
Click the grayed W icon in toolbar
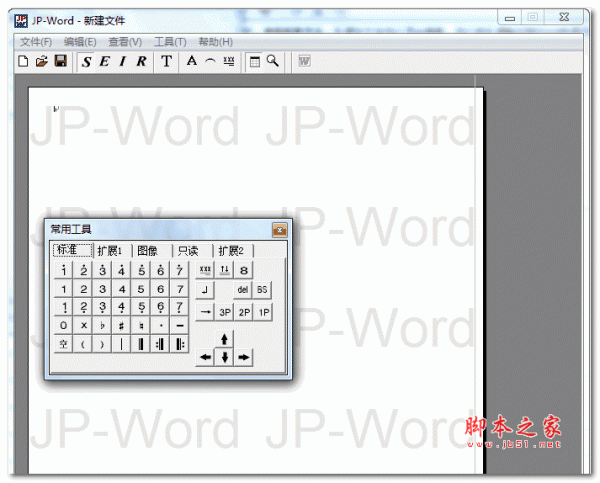click(304, 61)
